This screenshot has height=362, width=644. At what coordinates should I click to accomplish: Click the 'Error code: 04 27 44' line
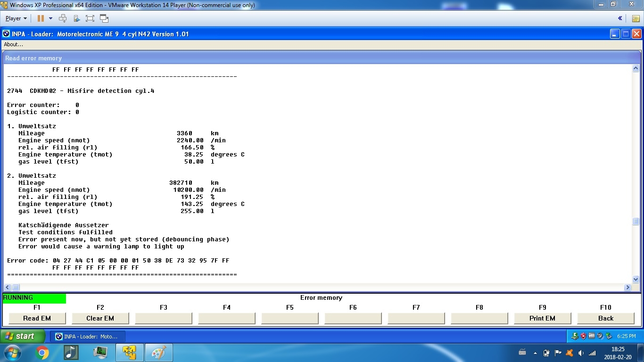118,261
